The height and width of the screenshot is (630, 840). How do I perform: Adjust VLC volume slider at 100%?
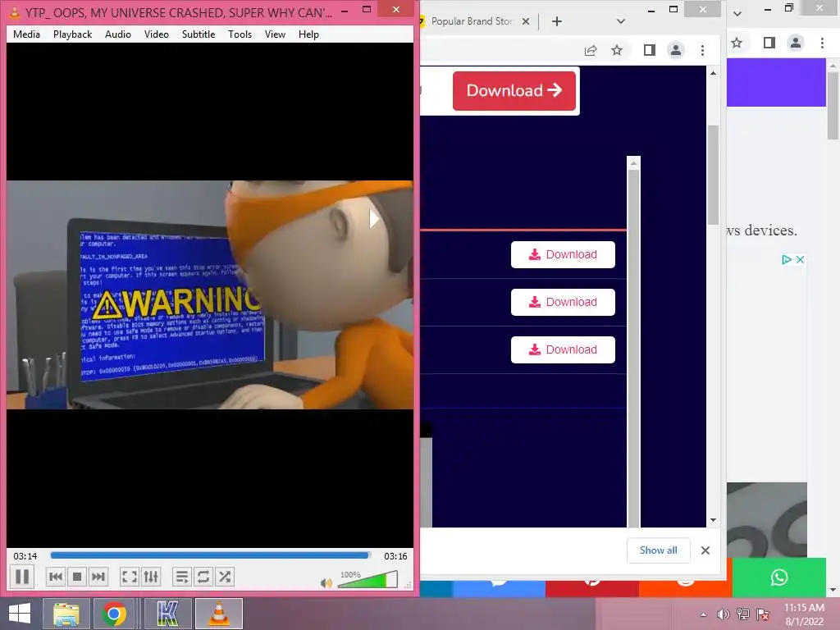click(367, 580)
